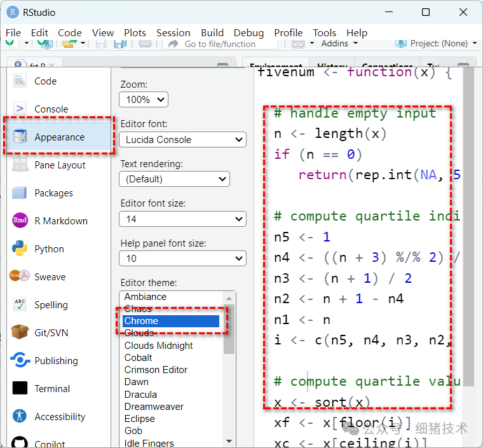This screenshot has height=448, width=483.
Task: Open the File menu
Action: [x=13, y=32]
